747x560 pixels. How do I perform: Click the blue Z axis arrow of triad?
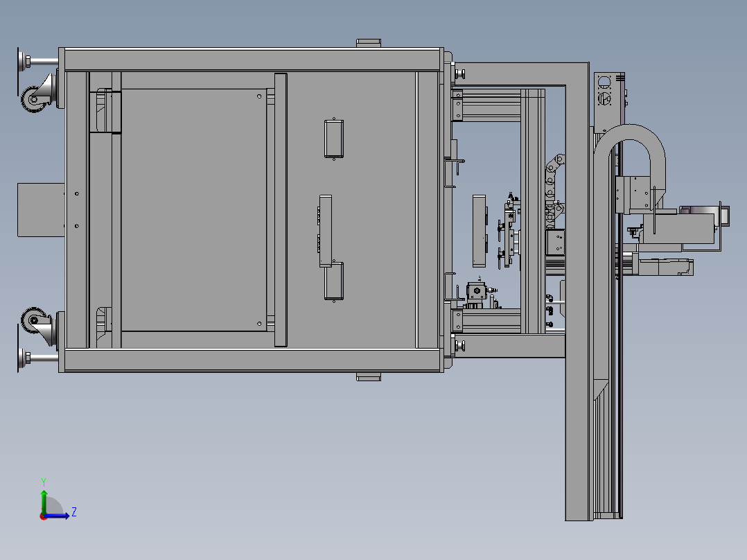click(57, 516)
